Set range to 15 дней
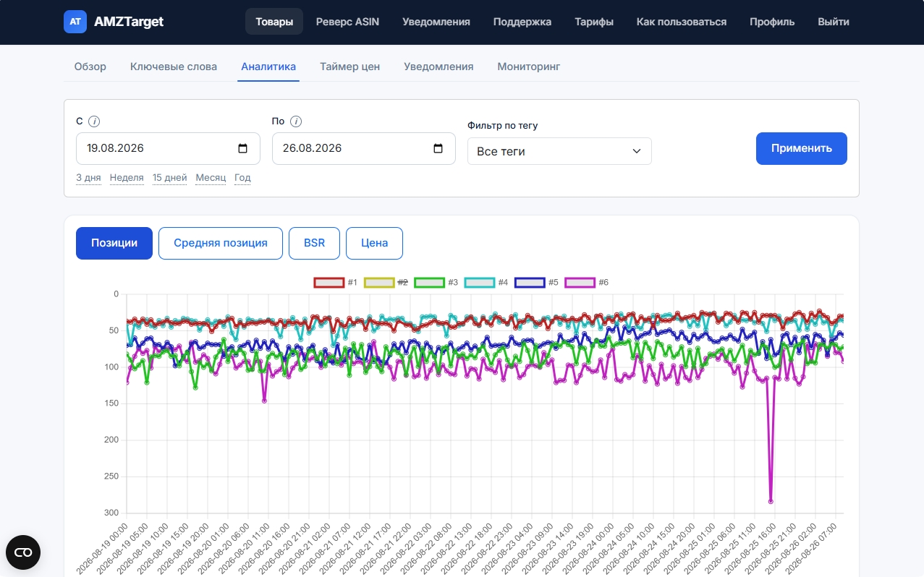This screenshot has height=577, width=924. pyautogui.click(x=170, y=178)
